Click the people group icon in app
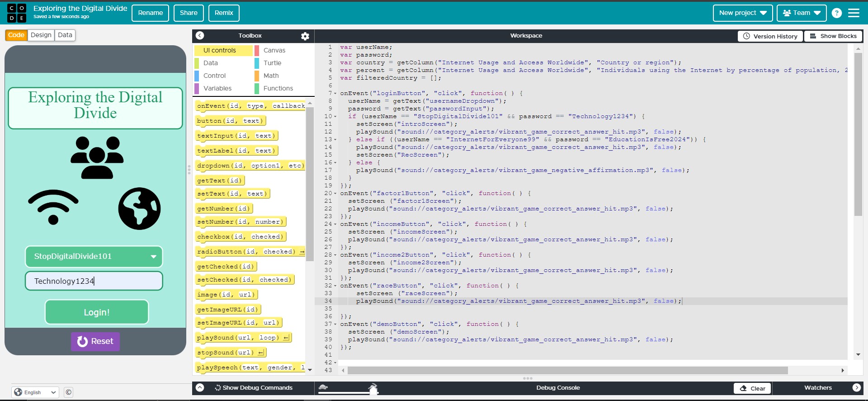The height and width of the screenshot is (401, 868). point(97,158)
